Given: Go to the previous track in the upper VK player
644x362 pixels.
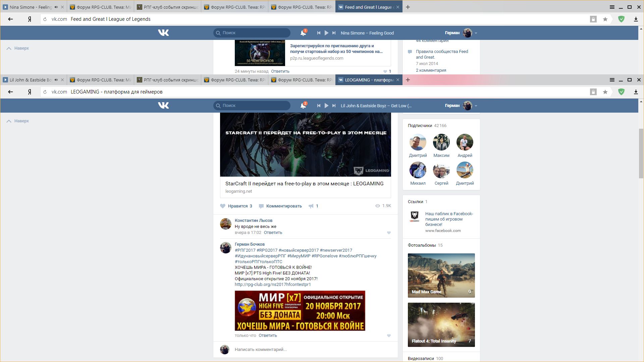Looking at the screenshot, I should tap(319, 33).
